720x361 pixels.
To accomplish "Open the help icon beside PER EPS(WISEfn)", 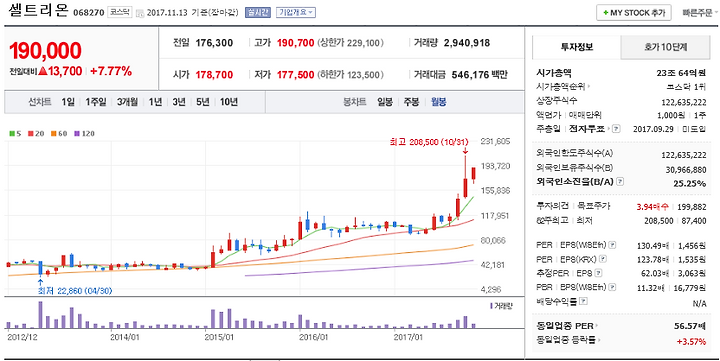I will pos(612,245).
